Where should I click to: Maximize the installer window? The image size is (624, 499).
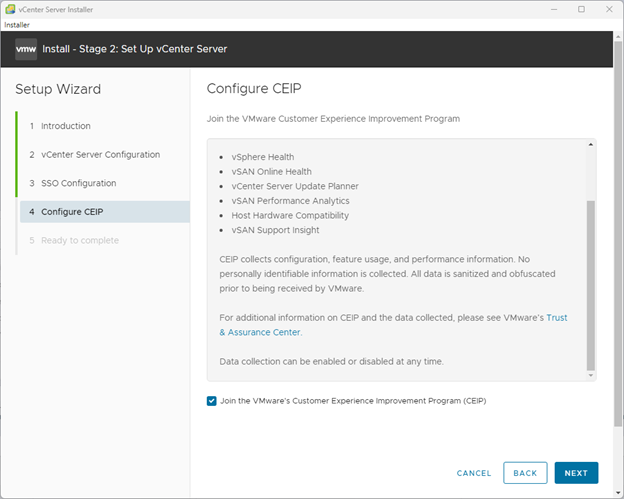[x=581, y=9]
